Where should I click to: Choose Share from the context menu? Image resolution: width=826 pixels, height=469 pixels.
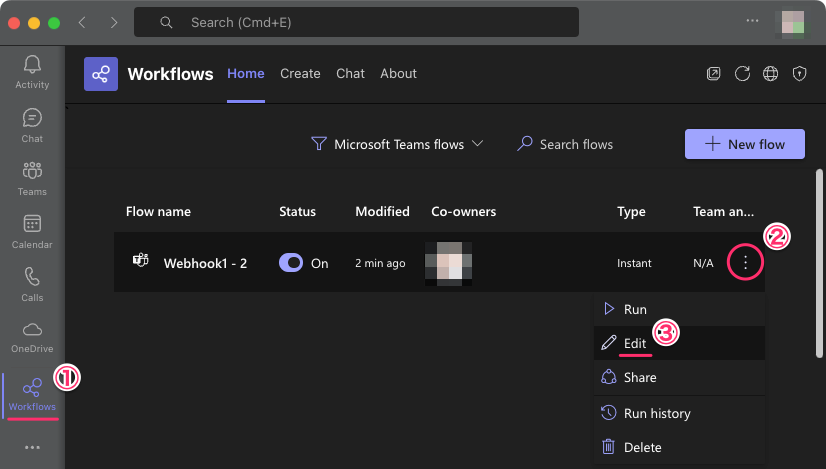[679, 377]
